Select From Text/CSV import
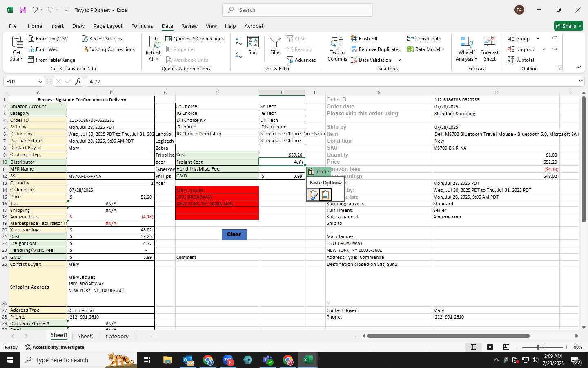The height and width of the screenshot is (368, 588). coord(48,38)
